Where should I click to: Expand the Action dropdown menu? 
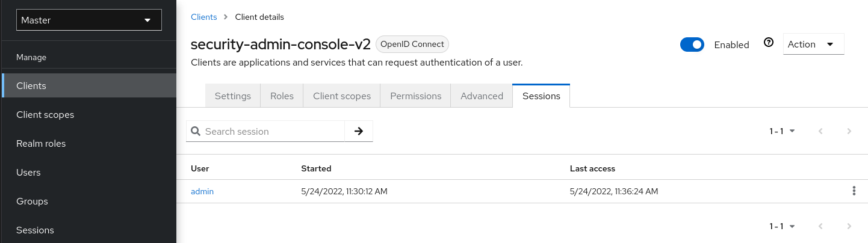(x=813, y=44)
